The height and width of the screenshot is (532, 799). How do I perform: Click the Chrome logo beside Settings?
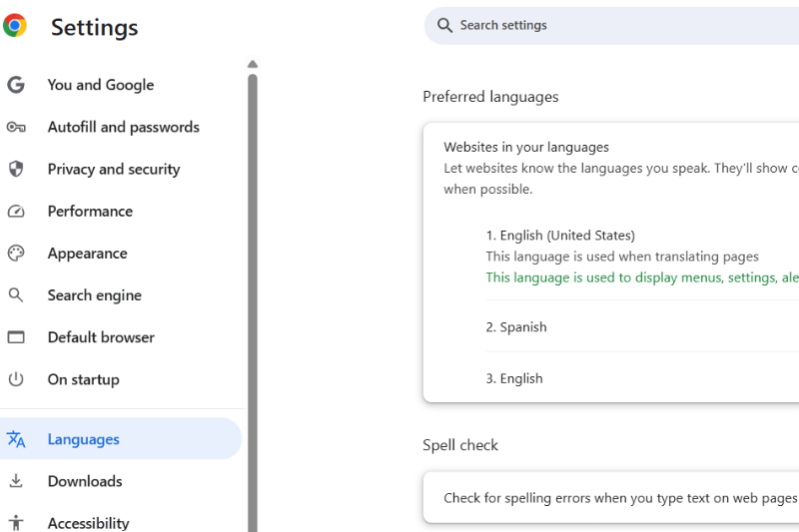click(x=15, y=26)
